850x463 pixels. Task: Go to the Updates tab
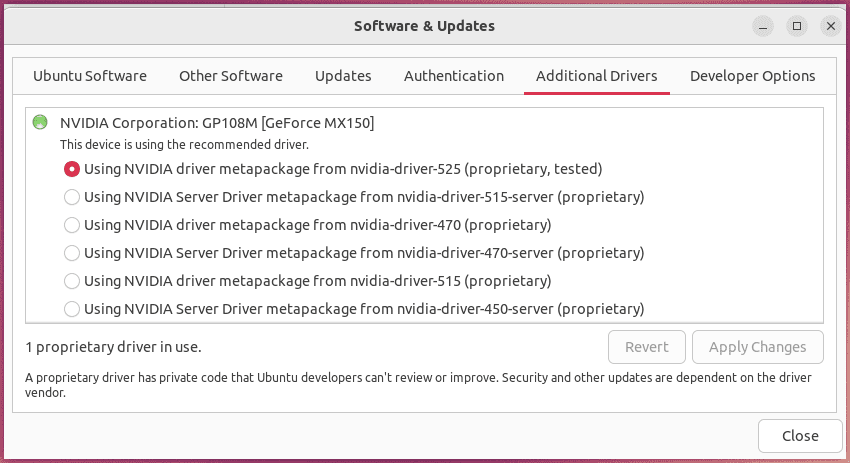point(343,76)
